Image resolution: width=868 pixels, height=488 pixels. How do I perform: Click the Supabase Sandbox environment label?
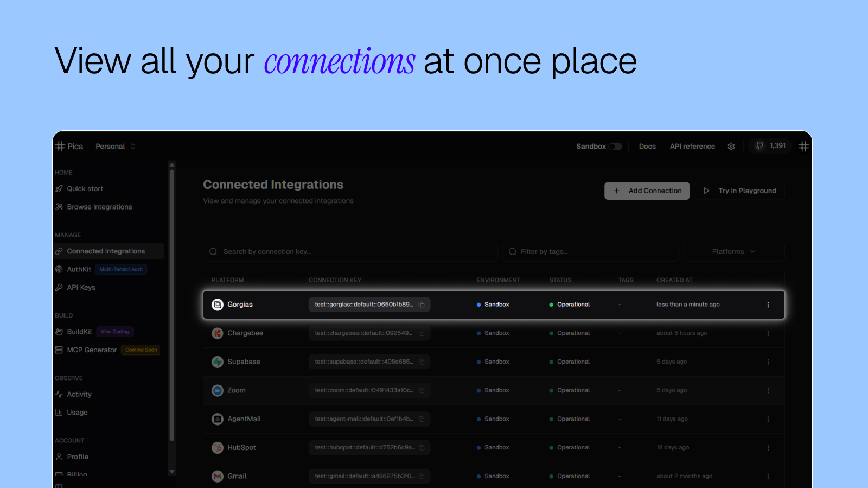tap(493, 362)
